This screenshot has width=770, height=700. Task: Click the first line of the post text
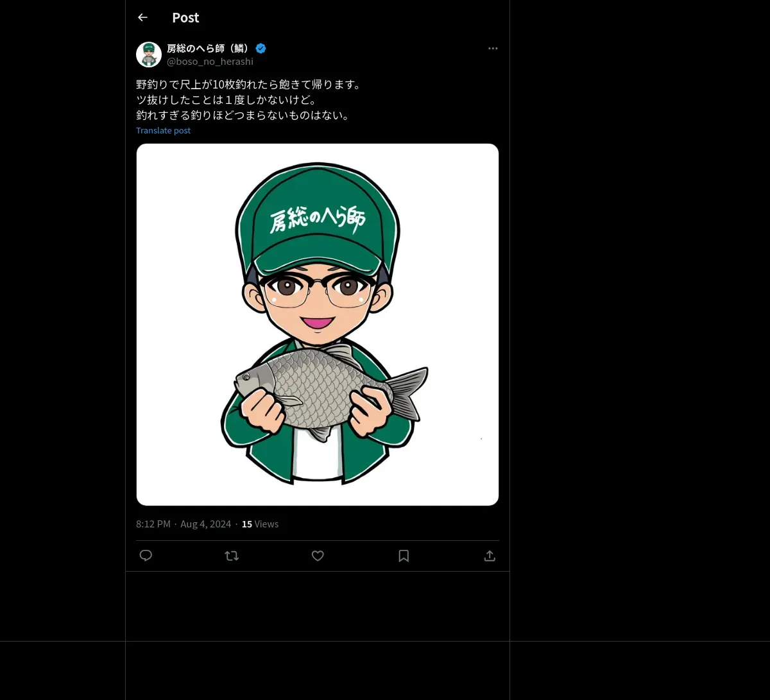point(249,85)
